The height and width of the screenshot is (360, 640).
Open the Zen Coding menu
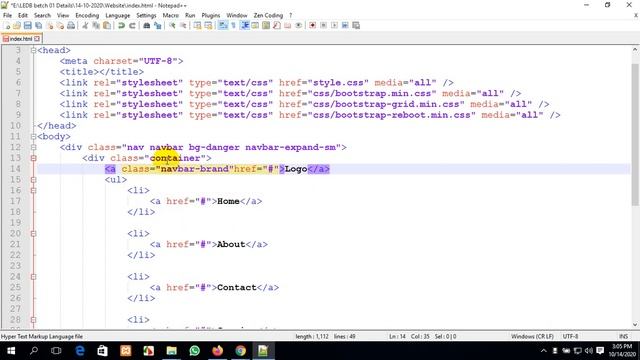point(268,15)
